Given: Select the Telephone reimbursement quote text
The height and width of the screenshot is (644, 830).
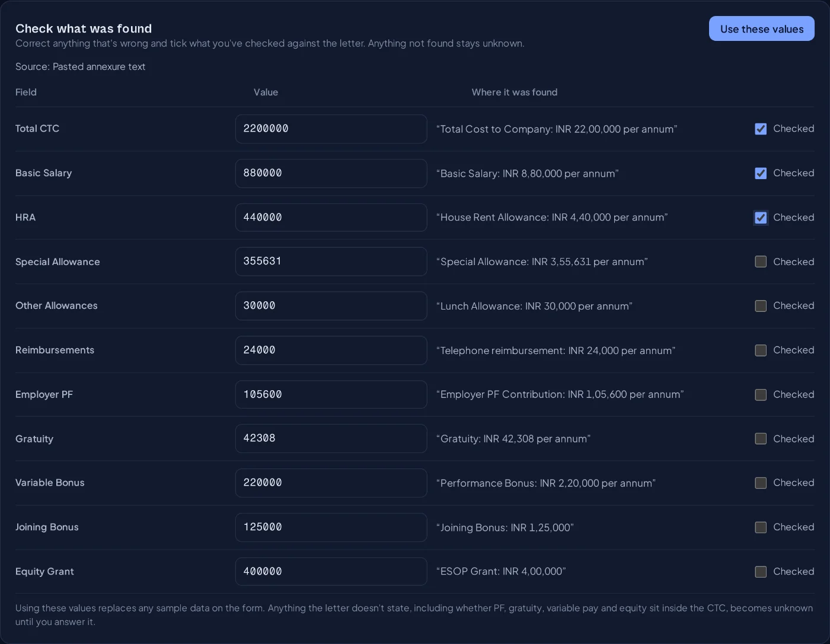Looking at the screenshot, I should [556, 351].
